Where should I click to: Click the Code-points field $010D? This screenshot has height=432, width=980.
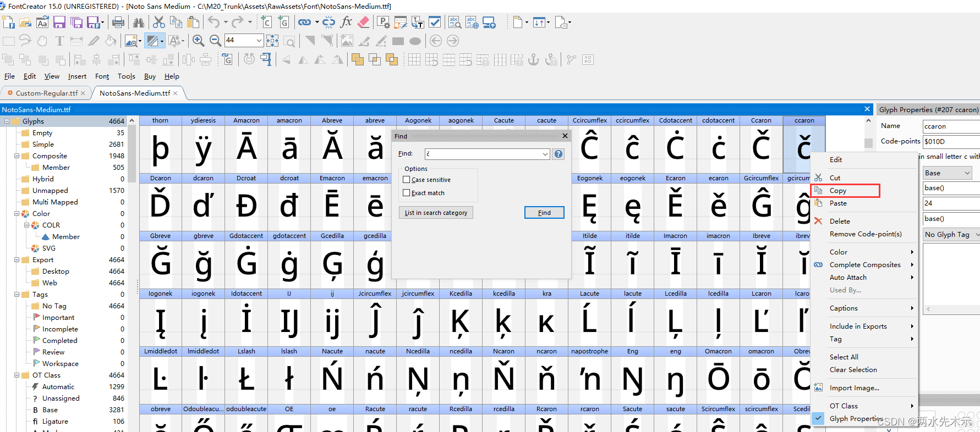pos(951,142)
